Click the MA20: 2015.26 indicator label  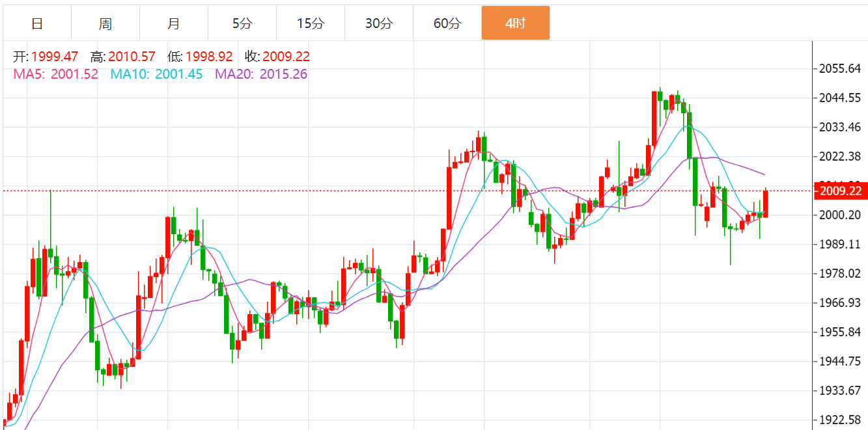[261, 74]
